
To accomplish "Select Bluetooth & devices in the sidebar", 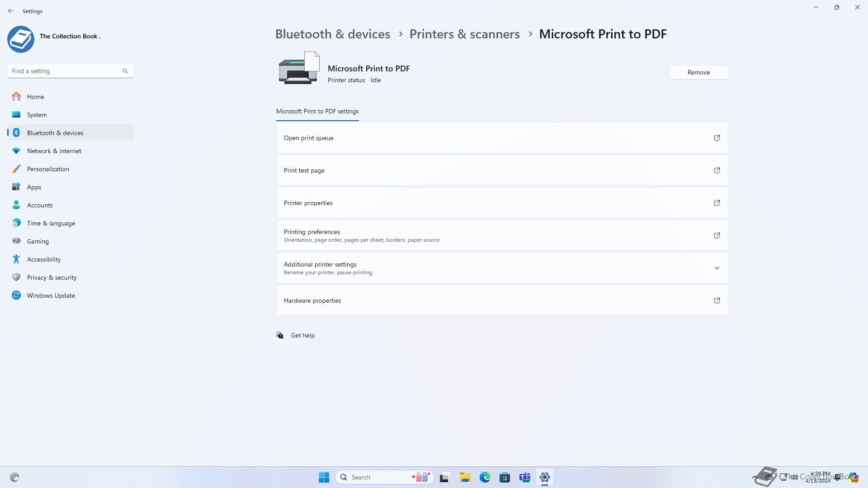I will (x=70, y=133).
